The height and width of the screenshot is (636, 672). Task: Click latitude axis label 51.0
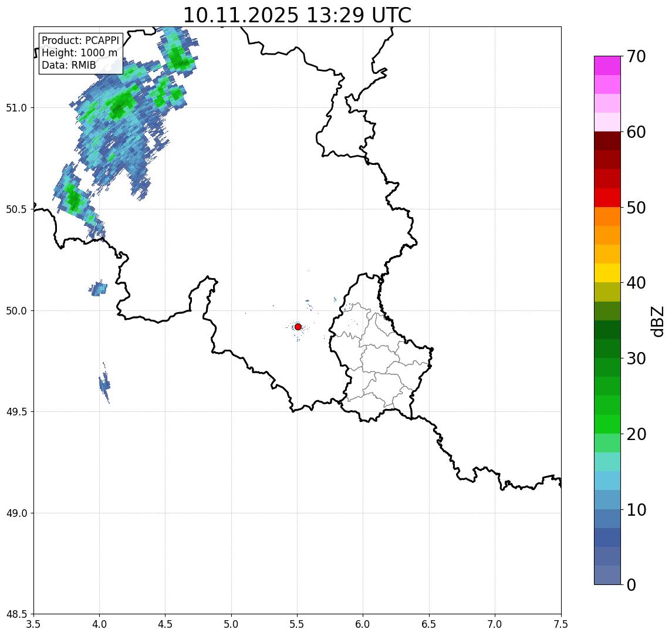[x=16, y=107]
